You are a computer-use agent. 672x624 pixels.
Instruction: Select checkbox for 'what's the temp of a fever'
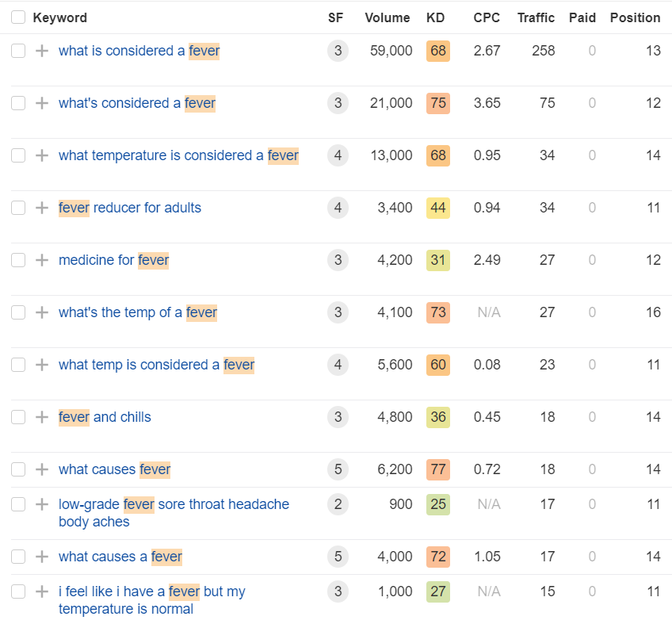18,312
